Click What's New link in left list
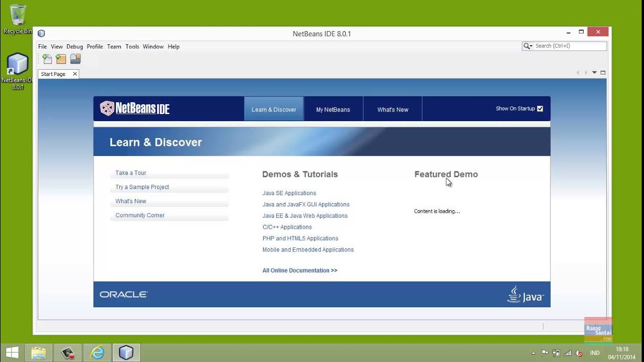This screenshot has height=362, width=644. [x=131, y=201]
